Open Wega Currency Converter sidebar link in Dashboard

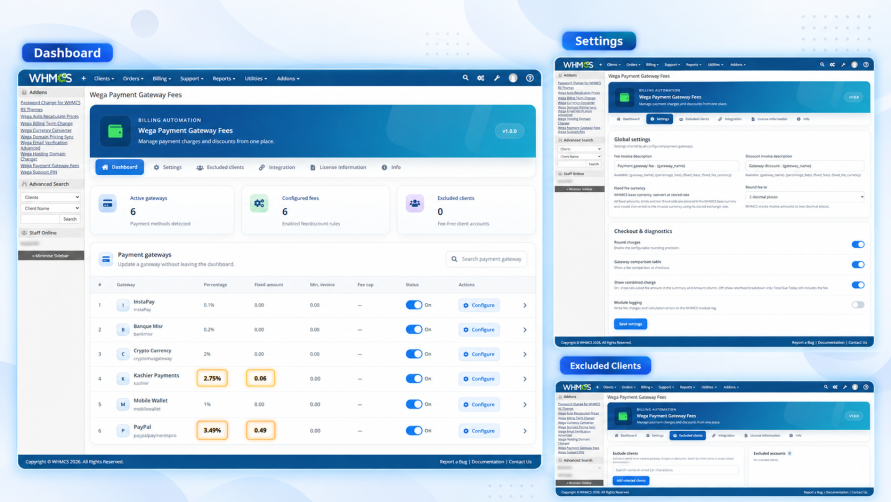(x=46, y=130)
